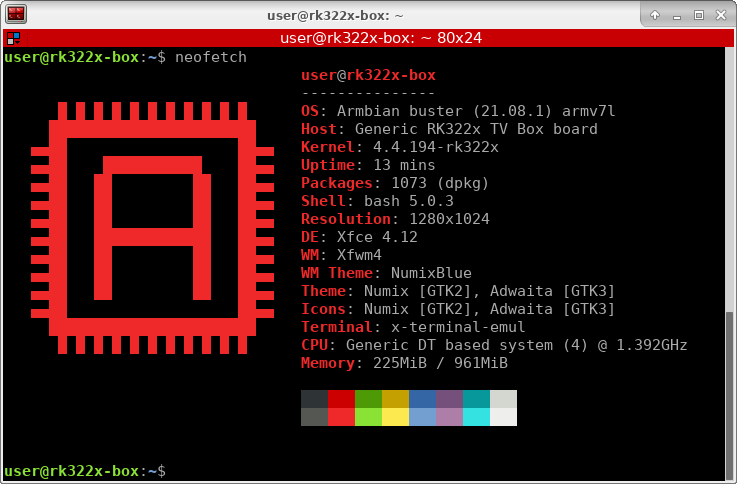Close the terminal window
This screenshot has height=484, width=737.
tap(721, 15)
